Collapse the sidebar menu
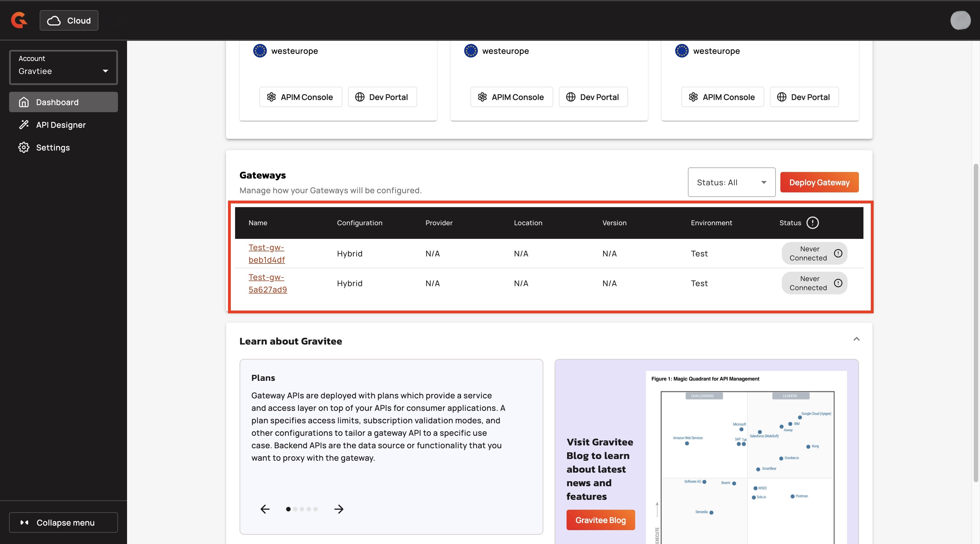 click(x=64, y=522)
